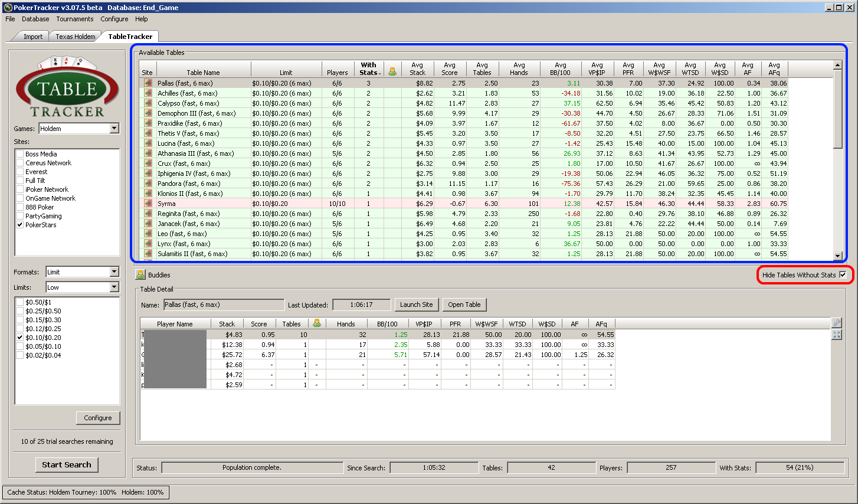Screen dimensions: 858x504
Task: Click the site icon in Janacek row
Action: pyautogui.click(x=148, y=224)
